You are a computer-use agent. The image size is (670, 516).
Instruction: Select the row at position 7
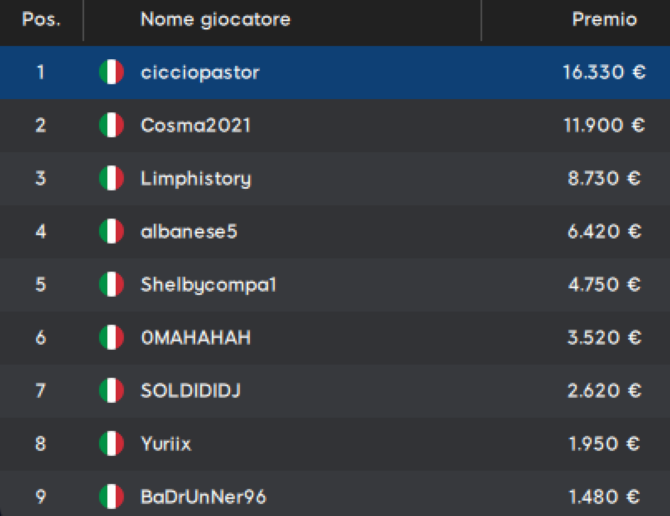coord(335,391)
